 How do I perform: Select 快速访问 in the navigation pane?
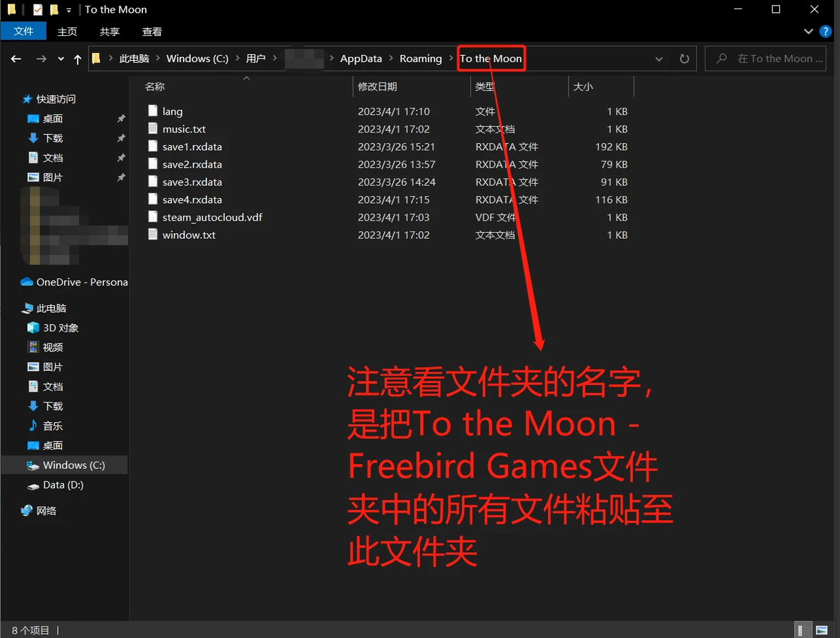coord(56,99)
